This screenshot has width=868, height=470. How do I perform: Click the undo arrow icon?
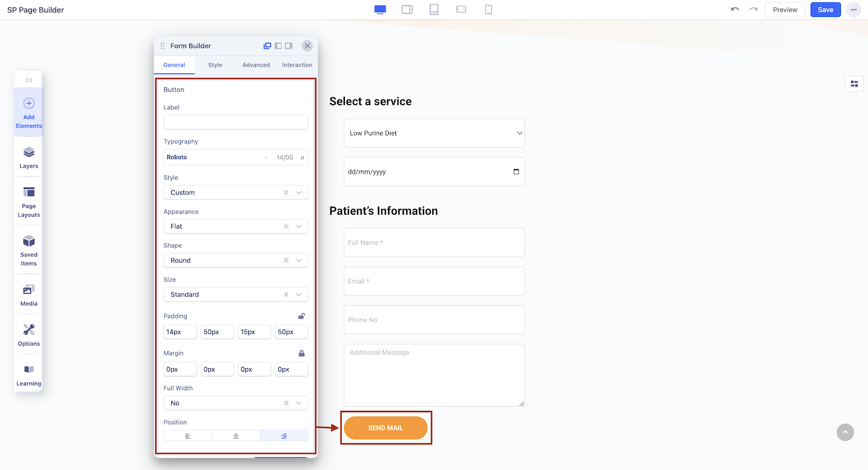735,10
